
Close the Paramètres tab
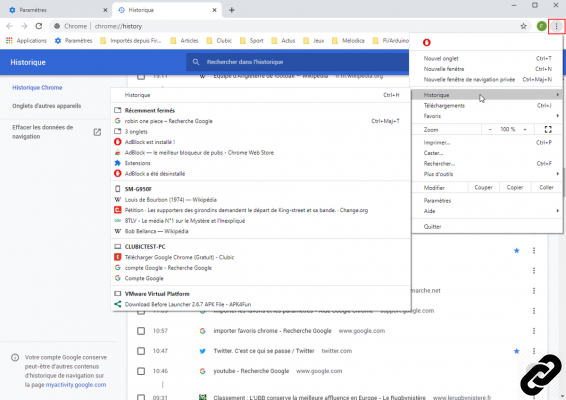click(105, 10)
